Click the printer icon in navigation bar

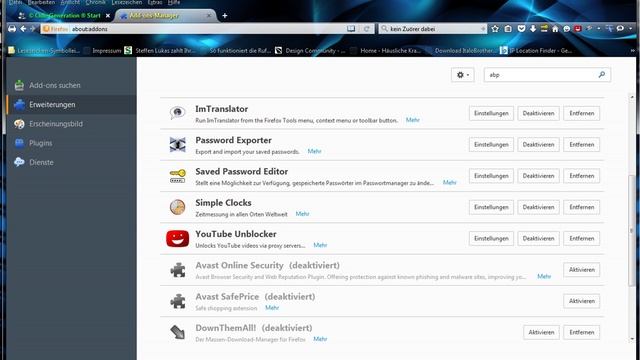pyautogui.click(x=12, y=29)
